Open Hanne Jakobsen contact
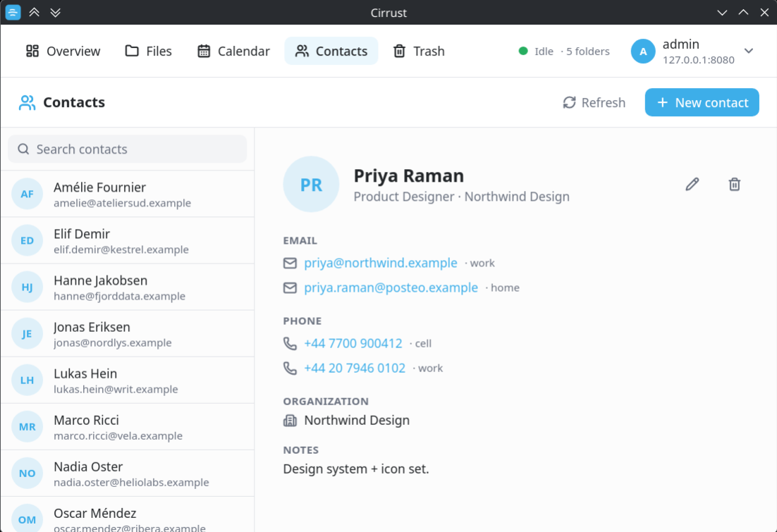The image size is (777, 532). click(128, 287)
